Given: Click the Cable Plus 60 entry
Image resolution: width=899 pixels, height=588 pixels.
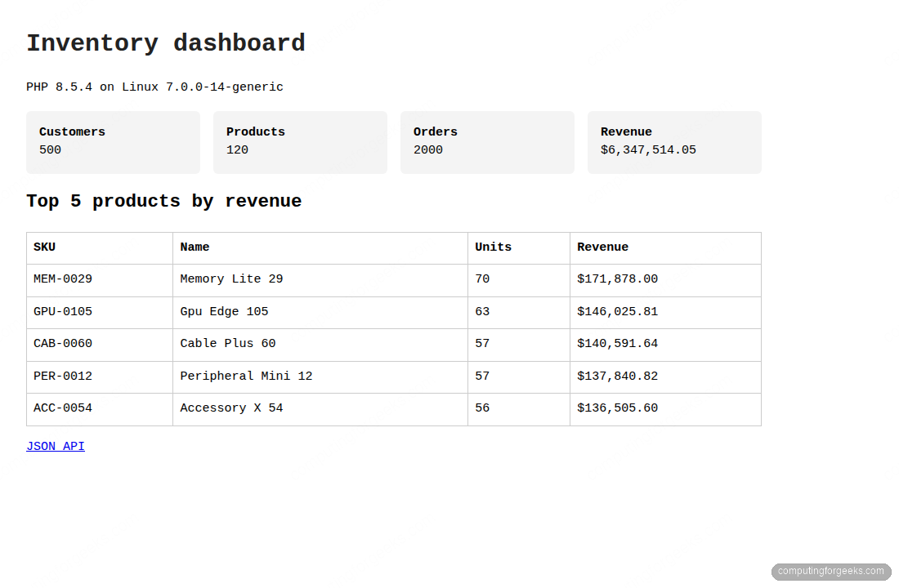Looking at the screenshot, I should coord(227,343).
